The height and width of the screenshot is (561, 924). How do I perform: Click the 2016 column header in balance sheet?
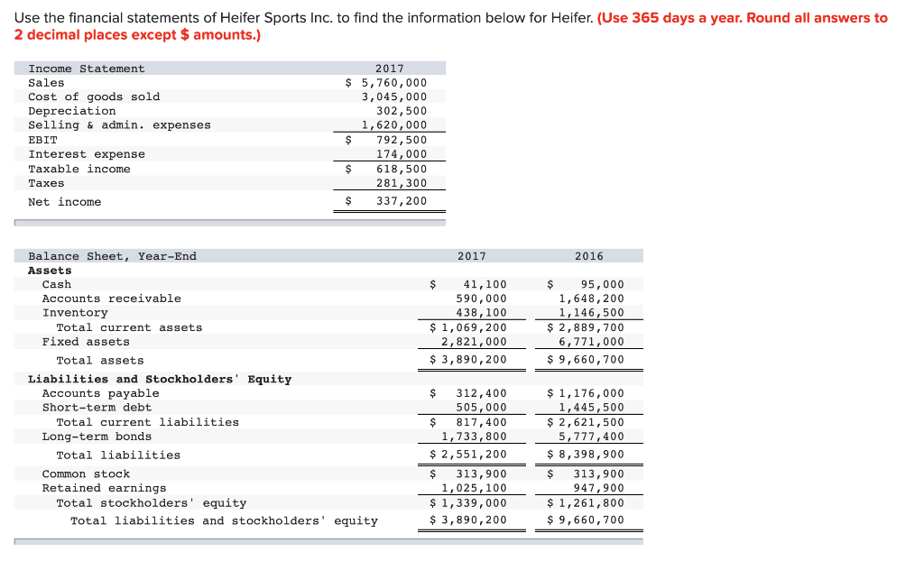(589, 256)
